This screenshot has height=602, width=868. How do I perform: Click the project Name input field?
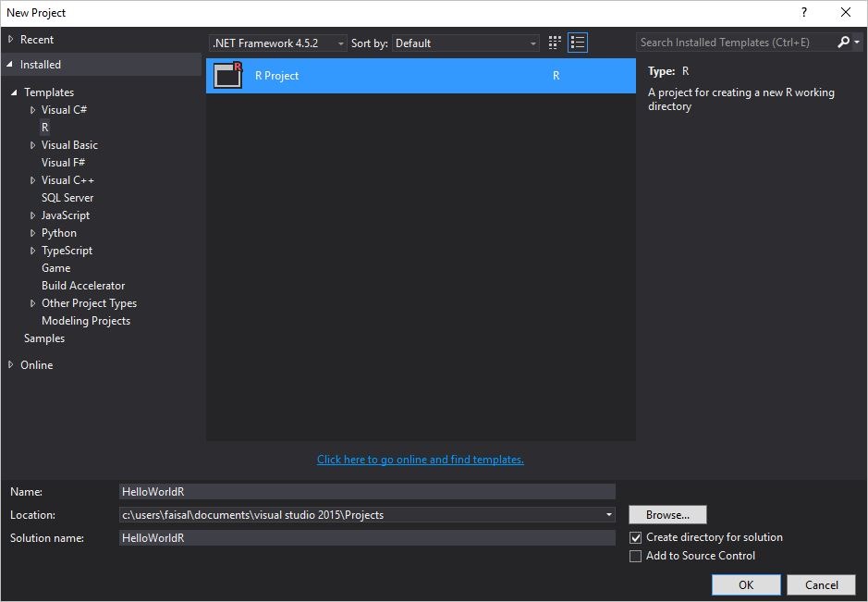coord(367,492)
